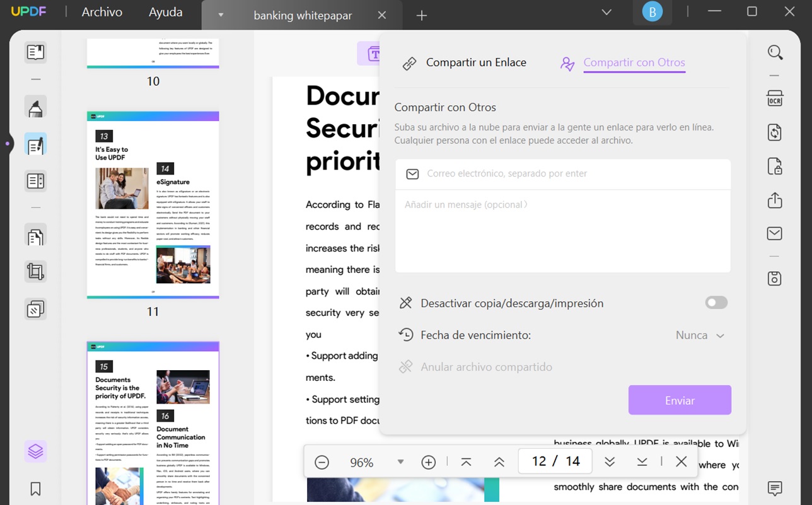Launch the OCR recognition tool

775,99
